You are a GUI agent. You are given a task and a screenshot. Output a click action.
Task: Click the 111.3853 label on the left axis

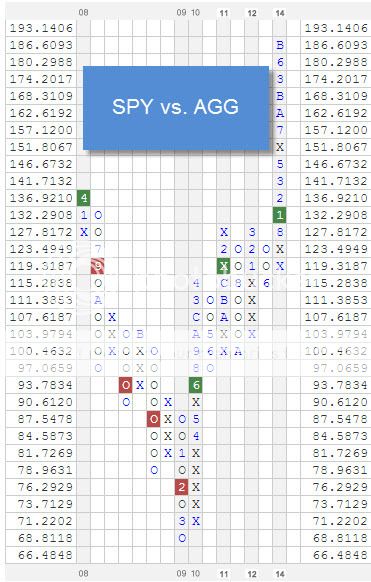(41, 300)
